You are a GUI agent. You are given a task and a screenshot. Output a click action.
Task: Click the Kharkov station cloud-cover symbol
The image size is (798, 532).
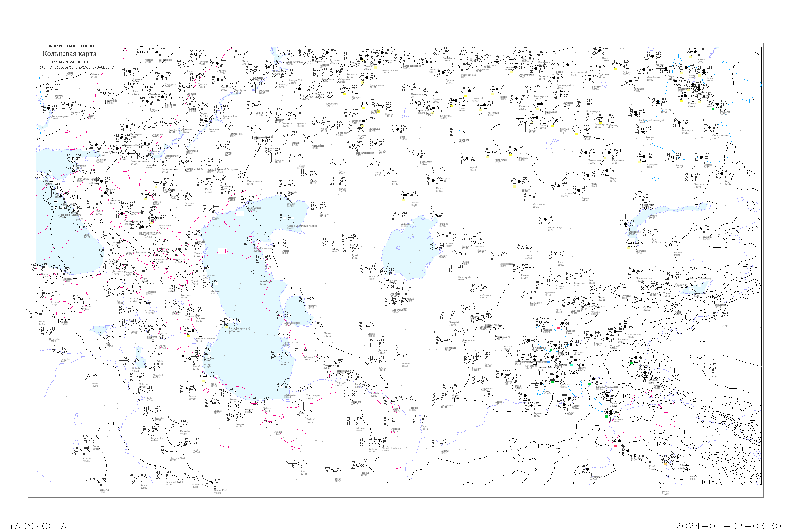pos(68,105)
